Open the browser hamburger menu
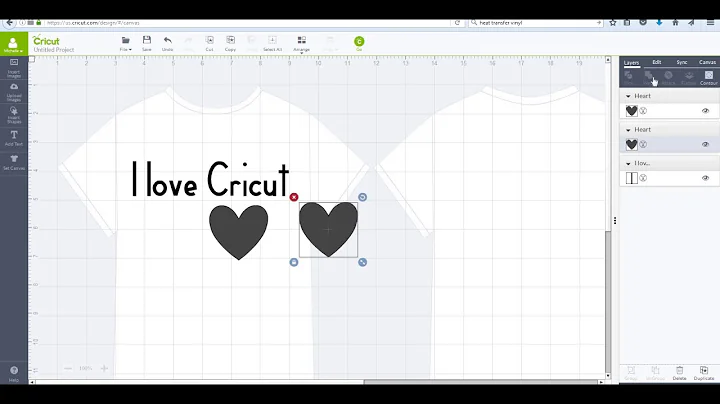 [710, 22]
